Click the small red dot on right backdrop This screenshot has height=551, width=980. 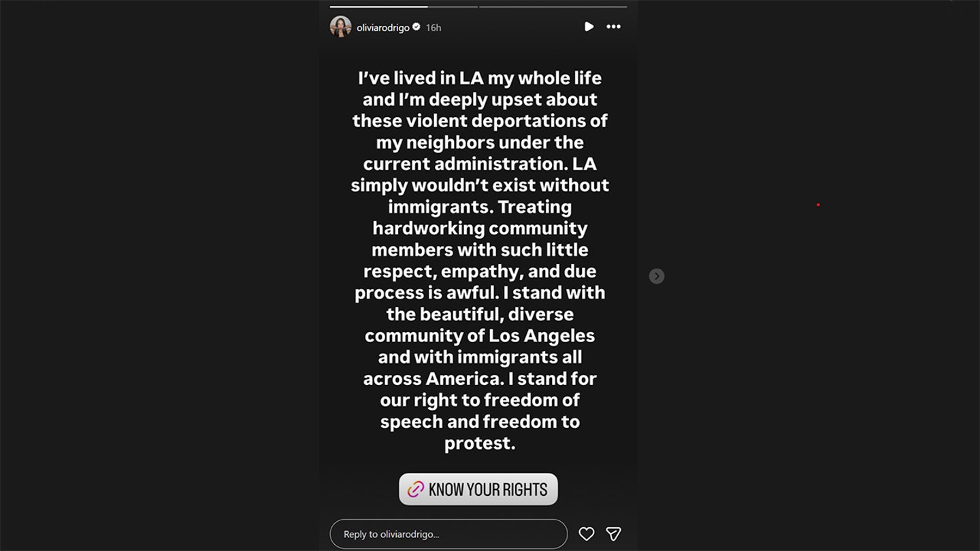818,205
